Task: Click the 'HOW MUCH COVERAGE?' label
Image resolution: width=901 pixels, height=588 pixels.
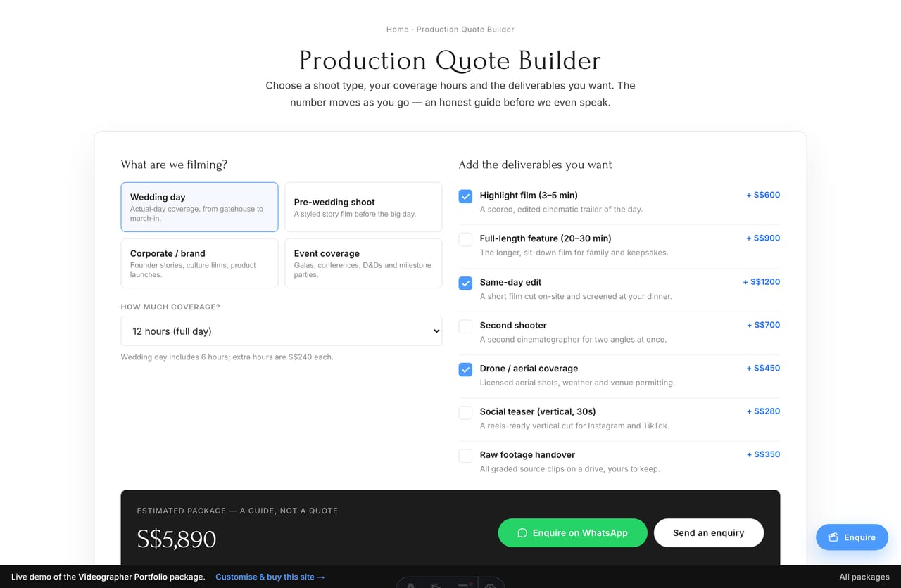Action: (170, 307)
